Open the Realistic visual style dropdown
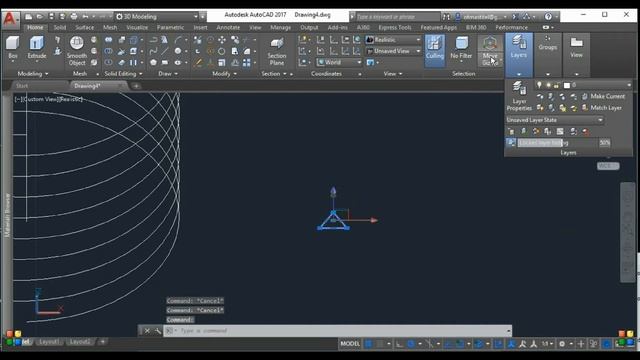This screenshot has height=360, width=640. (x=393, y=40)
